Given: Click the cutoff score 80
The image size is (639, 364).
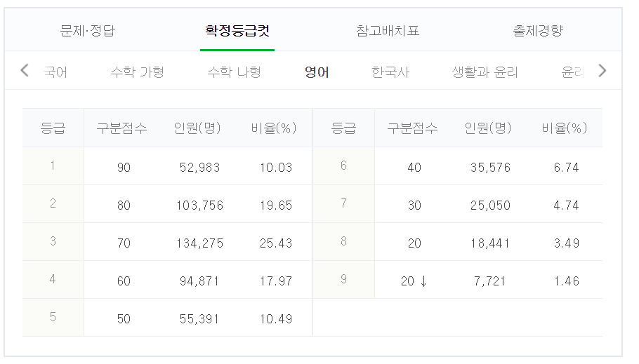Looking at the screenshot, I should pos(124,205).
